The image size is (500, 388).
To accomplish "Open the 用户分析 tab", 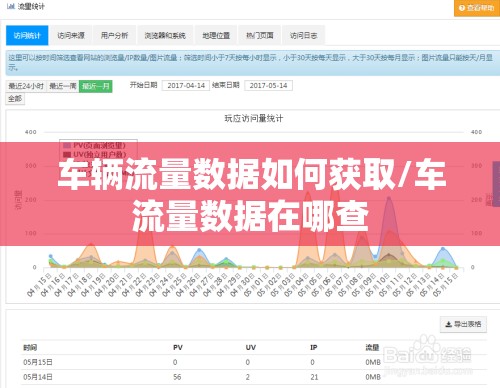I will pos(114,35).
